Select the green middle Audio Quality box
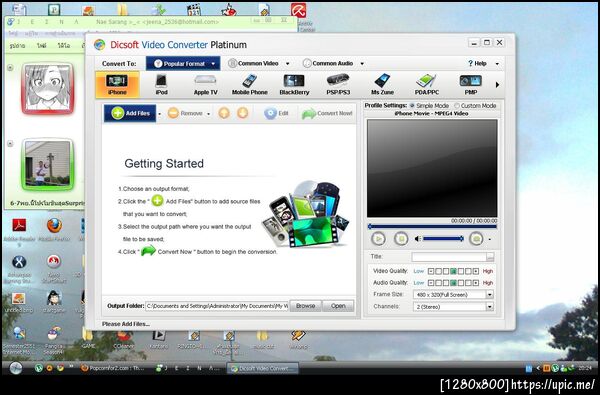The width and height of the screenshot is (600, 395). point(453,283)
